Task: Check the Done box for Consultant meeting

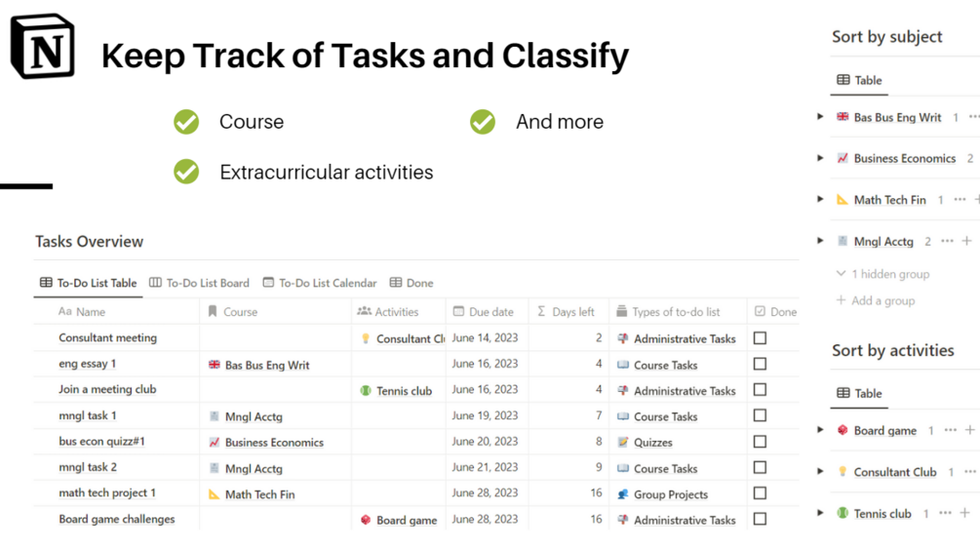Action: 760,338
